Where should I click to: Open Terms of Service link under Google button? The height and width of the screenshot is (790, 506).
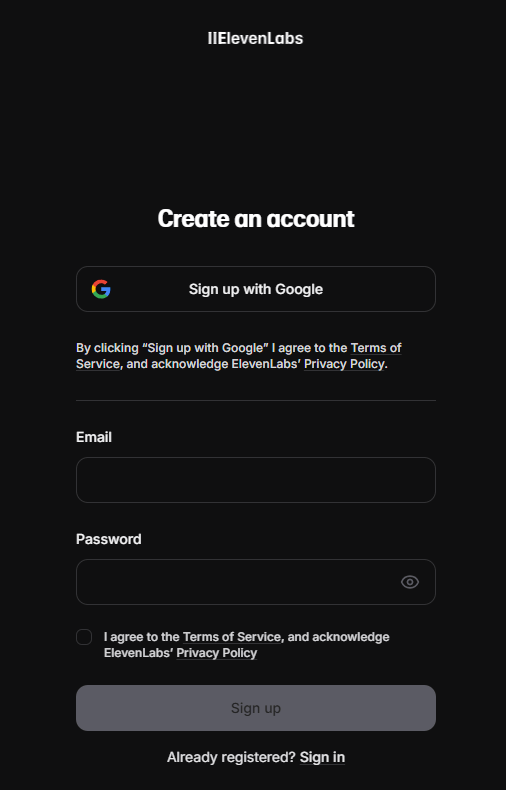point(376,348)
